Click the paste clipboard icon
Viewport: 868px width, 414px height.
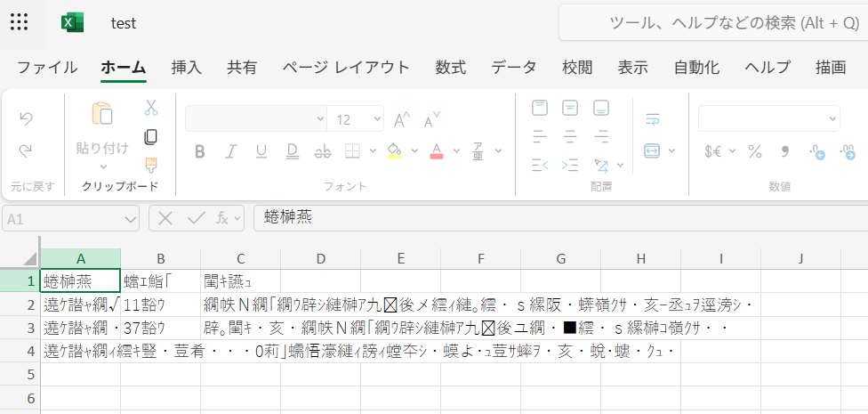[102, 113]
